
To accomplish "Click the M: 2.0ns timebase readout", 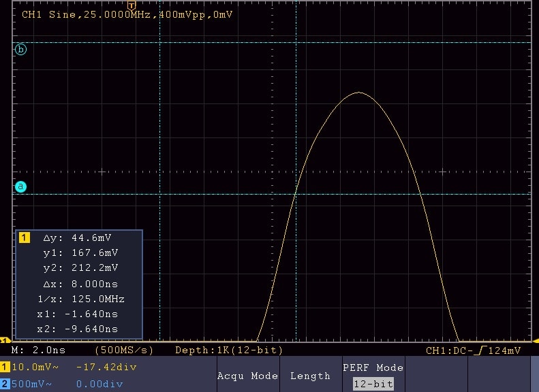I will click(x=38, y=350).
